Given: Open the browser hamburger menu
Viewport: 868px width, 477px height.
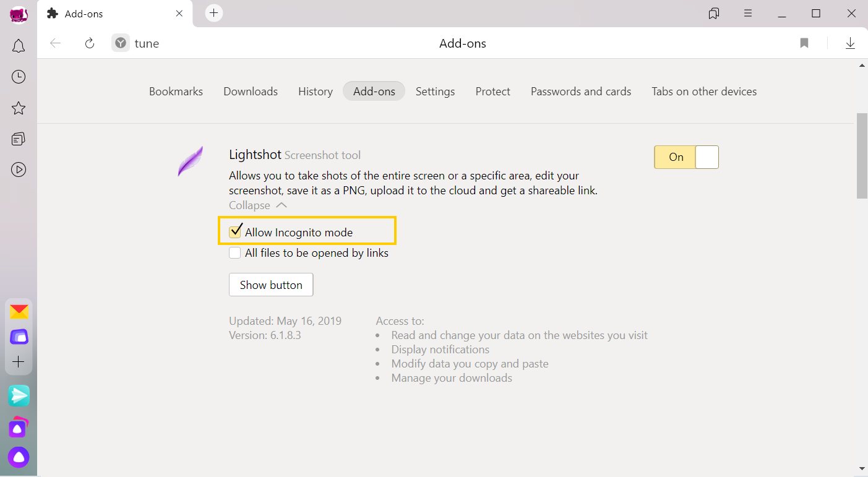Looking at the screenshot, I should [x=748, y=13].
